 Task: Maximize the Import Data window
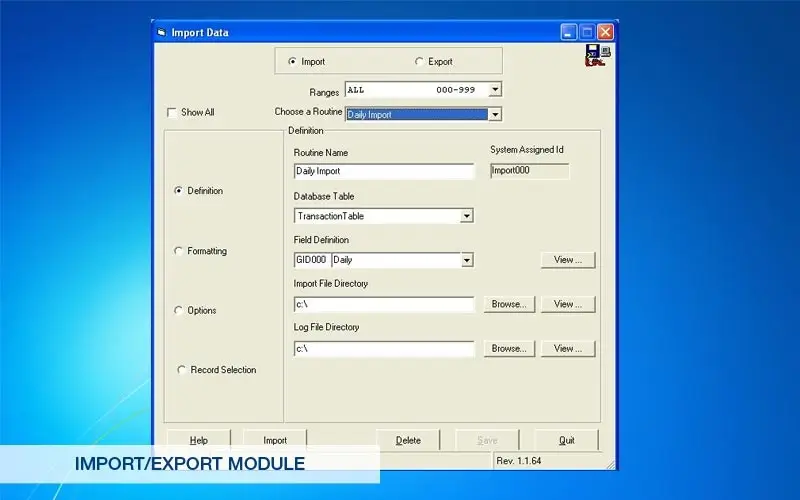tap(587, 32)
